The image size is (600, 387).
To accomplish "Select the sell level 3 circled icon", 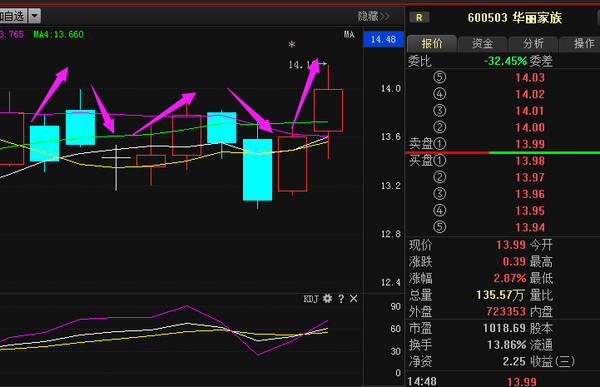I will click(440, 111).
